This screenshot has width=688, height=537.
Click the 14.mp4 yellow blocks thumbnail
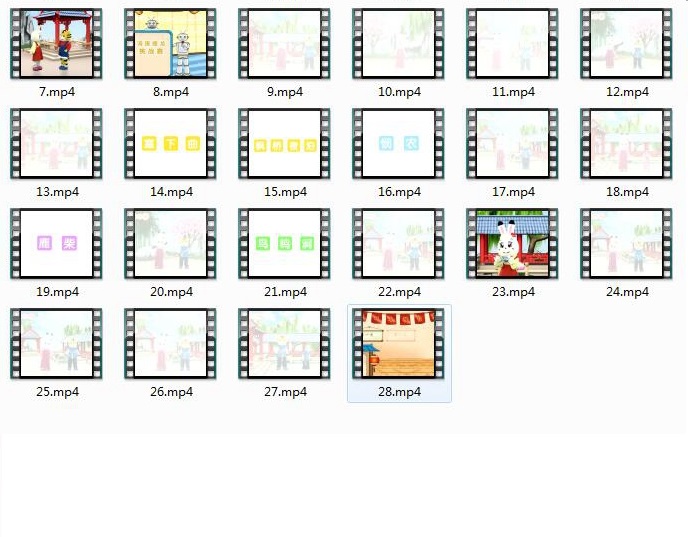(x=171, y=144)
